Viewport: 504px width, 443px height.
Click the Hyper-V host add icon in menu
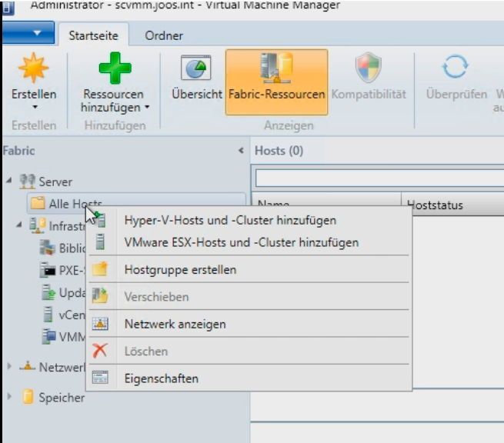(100, 220)
